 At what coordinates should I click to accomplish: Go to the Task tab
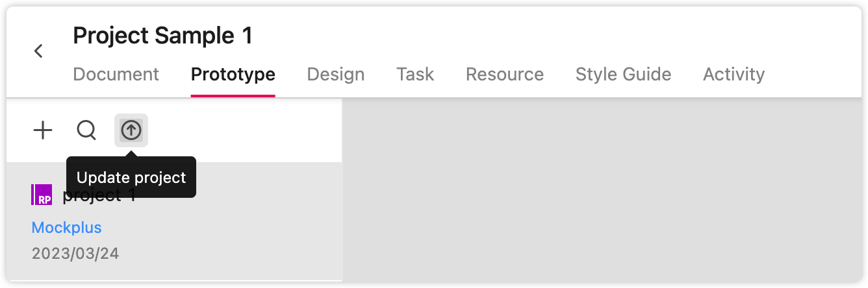click(415, 74)
